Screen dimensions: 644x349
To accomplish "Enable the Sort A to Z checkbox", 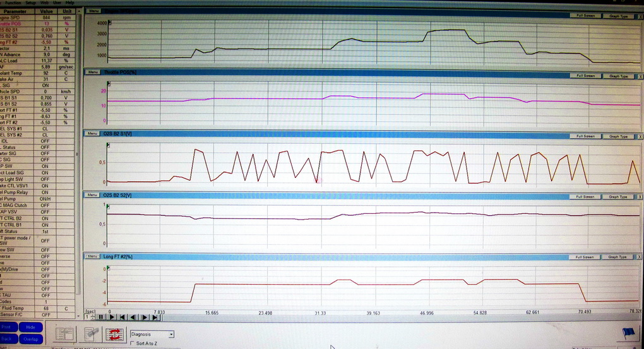I will click(x=132, y=343).
